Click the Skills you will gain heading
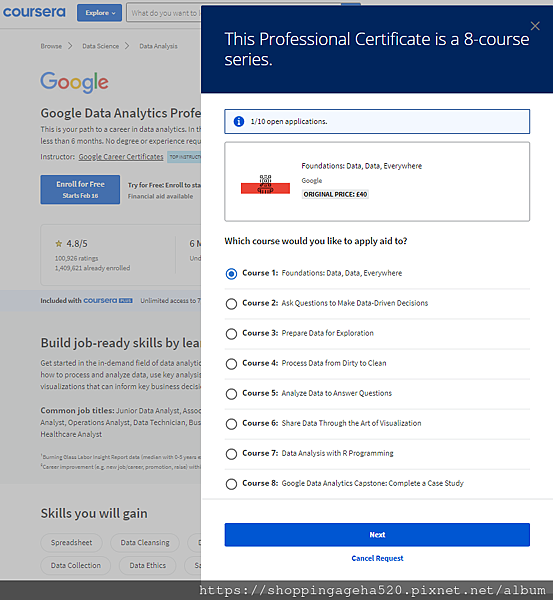Screen dimensions: 553x600 [94, 513]
